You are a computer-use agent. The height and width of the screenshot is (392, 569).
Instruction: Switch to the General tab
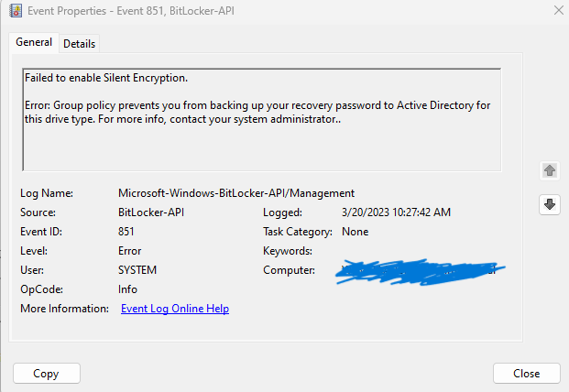34,42
